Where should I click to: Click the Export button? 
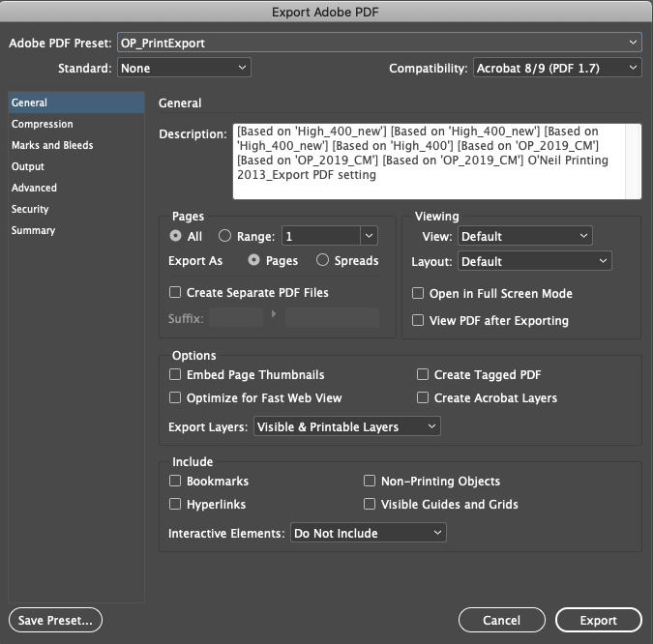click(x=599, y=620)
